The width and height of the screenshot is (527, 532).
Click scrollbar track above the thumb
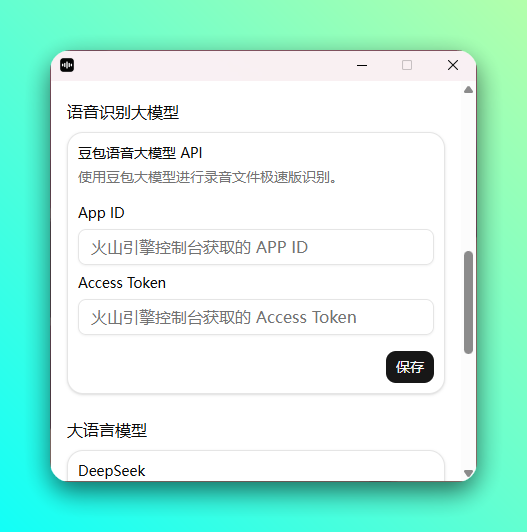pyautogui.click(x=468, y=173)
